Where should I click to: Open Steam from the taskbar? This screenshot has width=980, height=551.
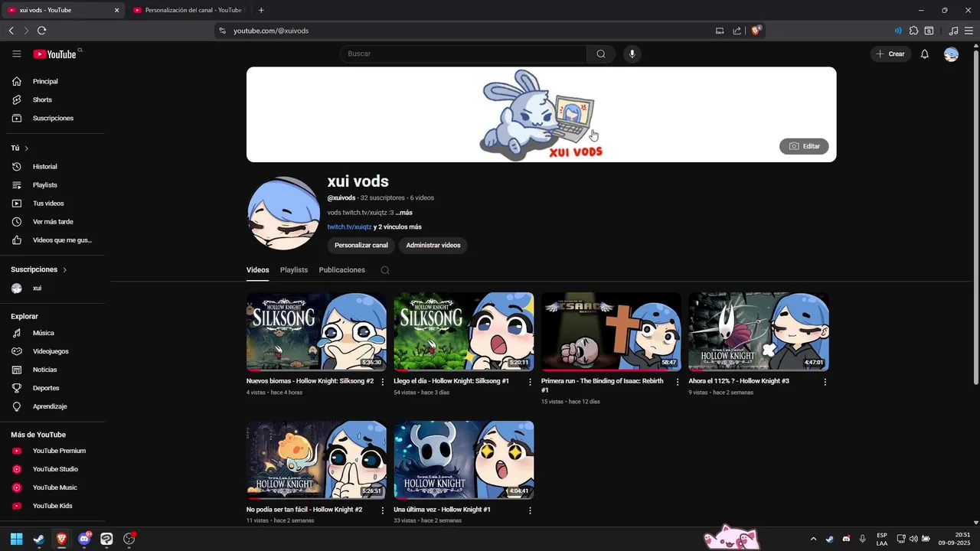click(x=39, y=539)
